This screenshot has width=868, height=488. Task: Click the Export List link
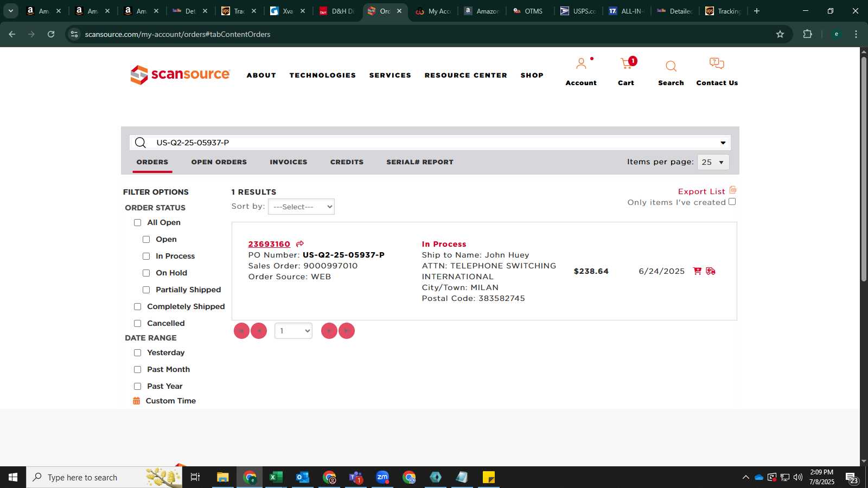[x=701, y=191]
